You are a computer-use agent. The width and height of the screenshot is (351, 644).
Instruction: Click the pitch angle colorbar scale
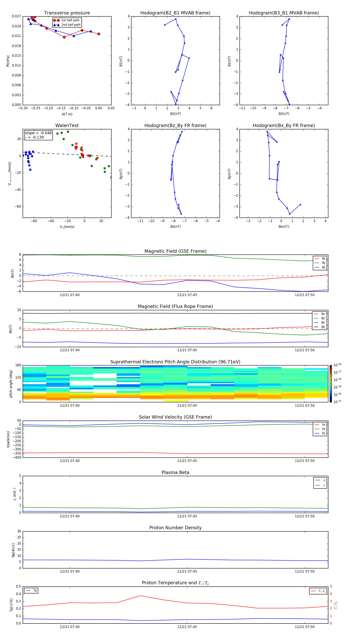(x=331, y=384)
